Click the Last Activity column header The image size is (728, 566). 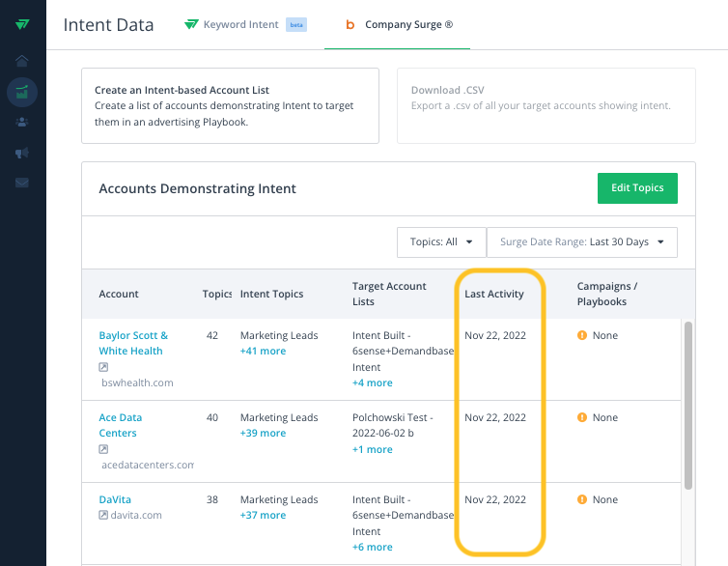[494, 294]
